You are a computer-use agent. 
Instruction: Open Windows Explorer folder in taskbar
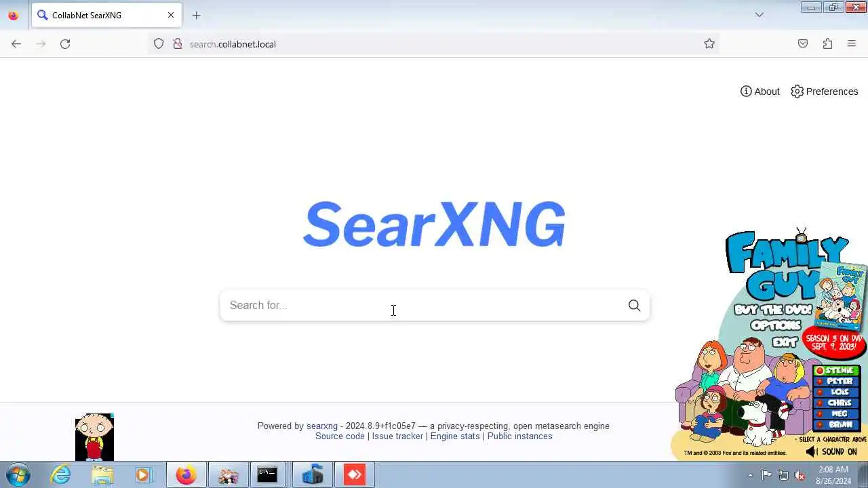(x=102, y=475)
